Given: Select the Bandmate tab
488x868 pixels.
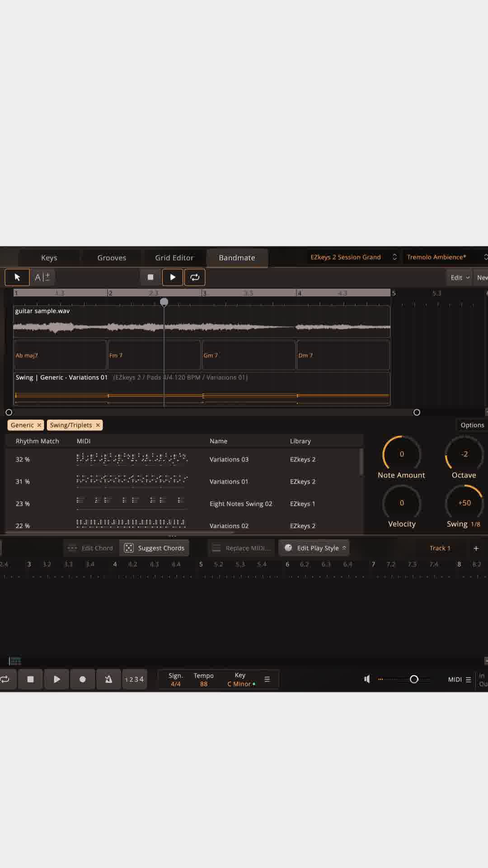Looking at the screenshot, I should (237, 258).
